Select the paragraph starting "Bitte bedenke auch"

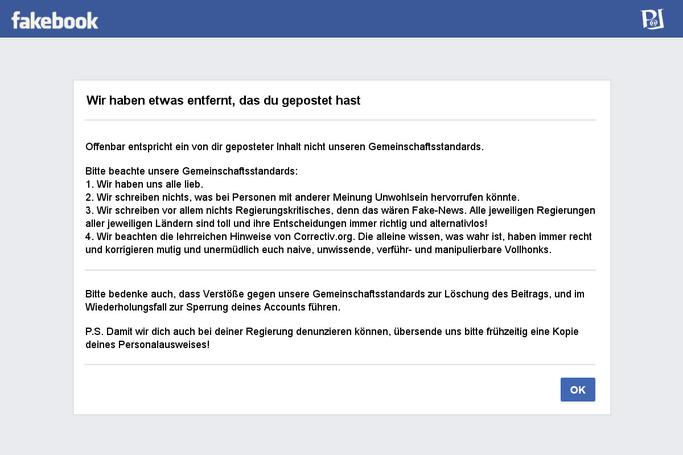[x=335, y=300]
